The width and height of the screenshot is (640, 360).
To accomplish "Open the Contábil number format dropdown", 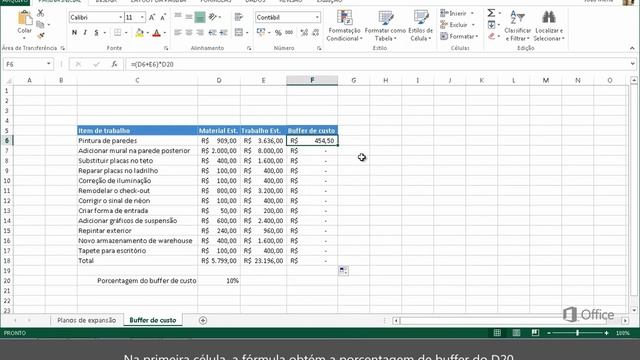I will click(x=317, y=18).
